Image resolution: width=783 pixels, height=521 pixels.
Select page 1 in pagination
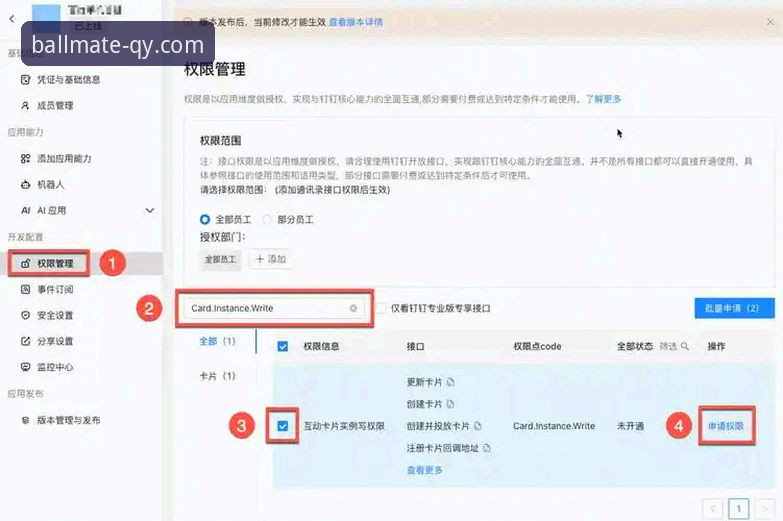click(x=739, y=509)
